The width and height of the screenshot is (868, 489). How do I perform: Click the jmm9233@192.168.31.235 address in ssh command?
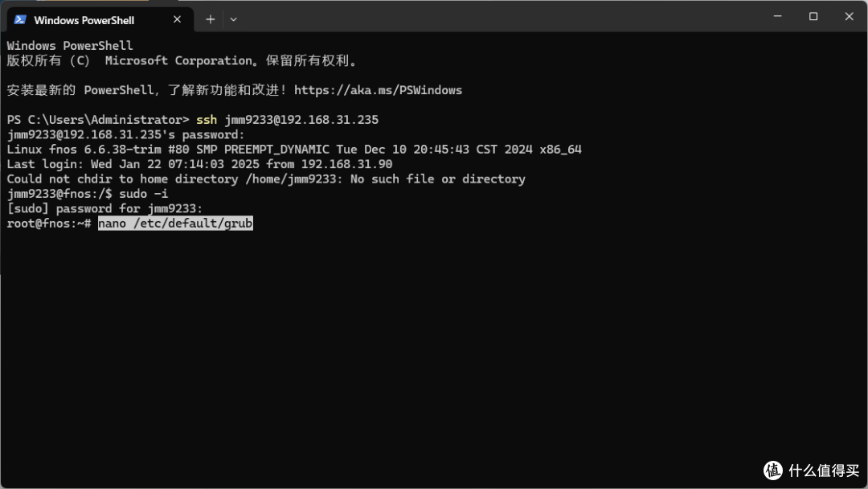point(301,120)
